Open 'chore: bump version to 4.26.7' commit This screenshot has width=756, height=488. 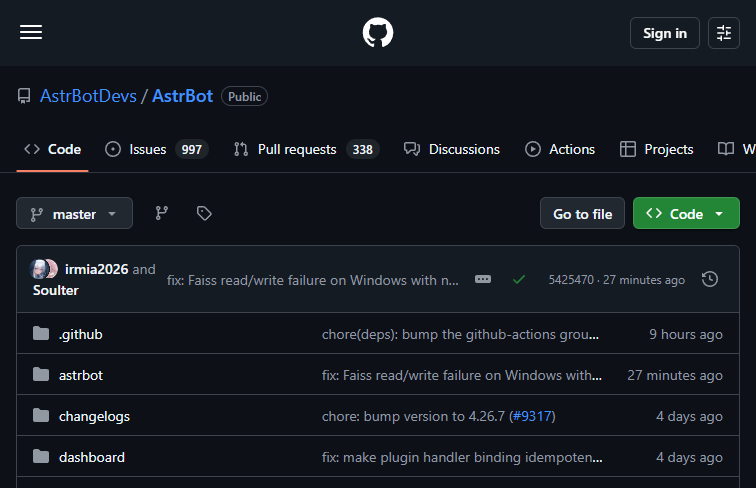click(x=413, y=416)
